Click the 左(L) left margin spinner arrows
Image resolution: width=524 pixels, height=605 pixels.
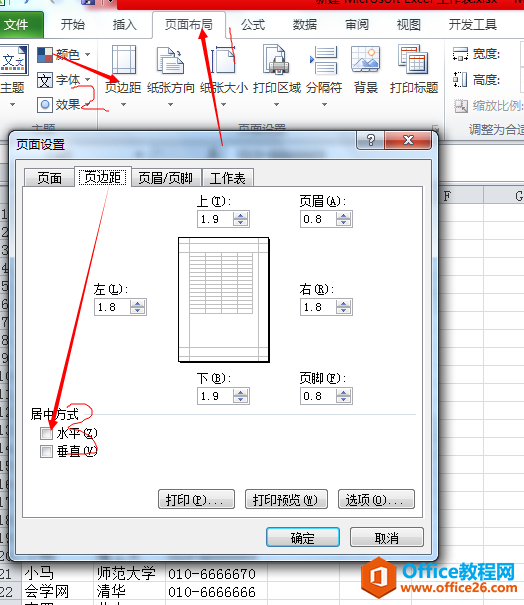[x=137, y=307]
